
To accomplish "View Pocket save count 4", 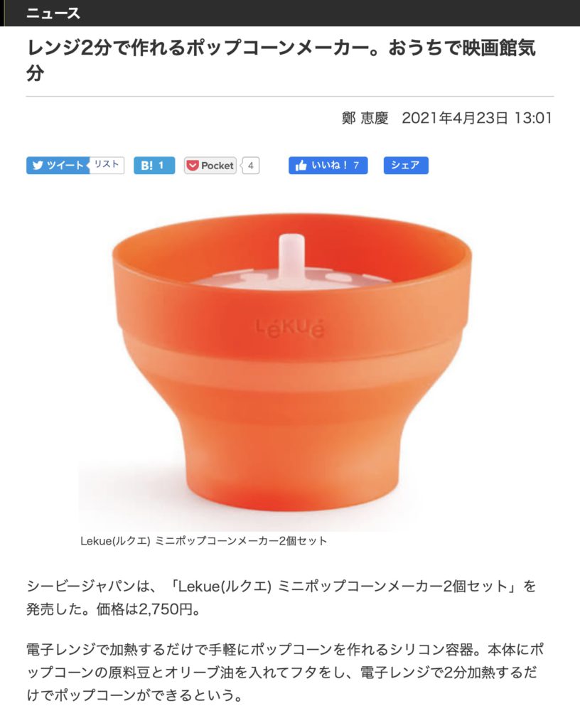I will click(251, 166).
